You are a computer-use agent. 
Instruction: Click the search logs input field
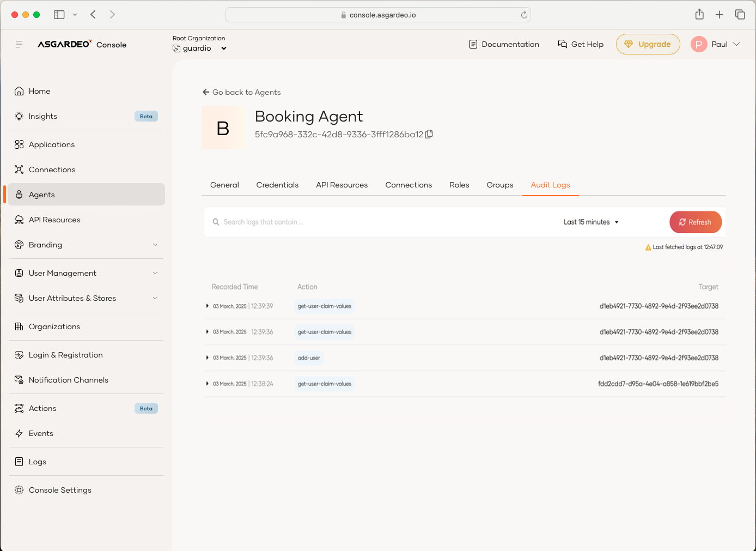click(381, 222)
